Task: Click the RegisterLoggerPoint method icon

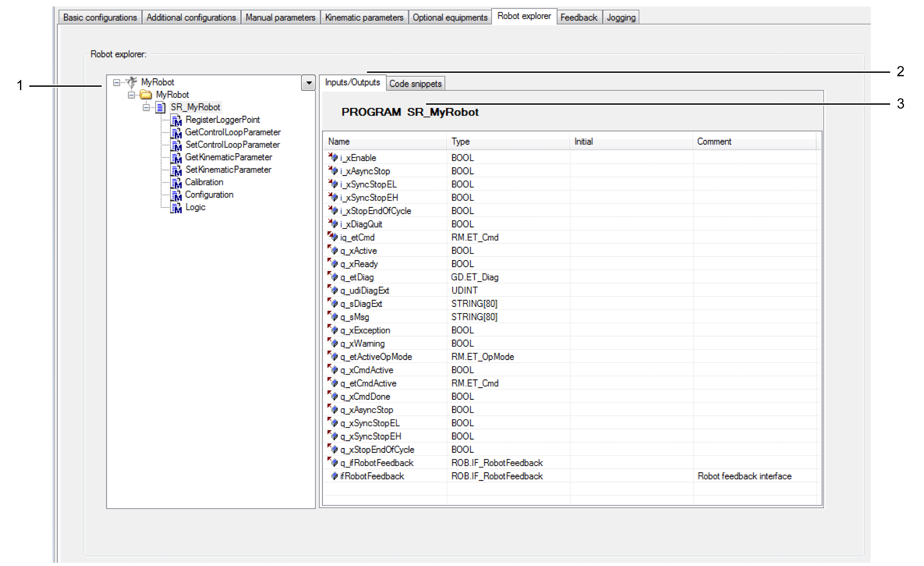Action: click(176, 120)
